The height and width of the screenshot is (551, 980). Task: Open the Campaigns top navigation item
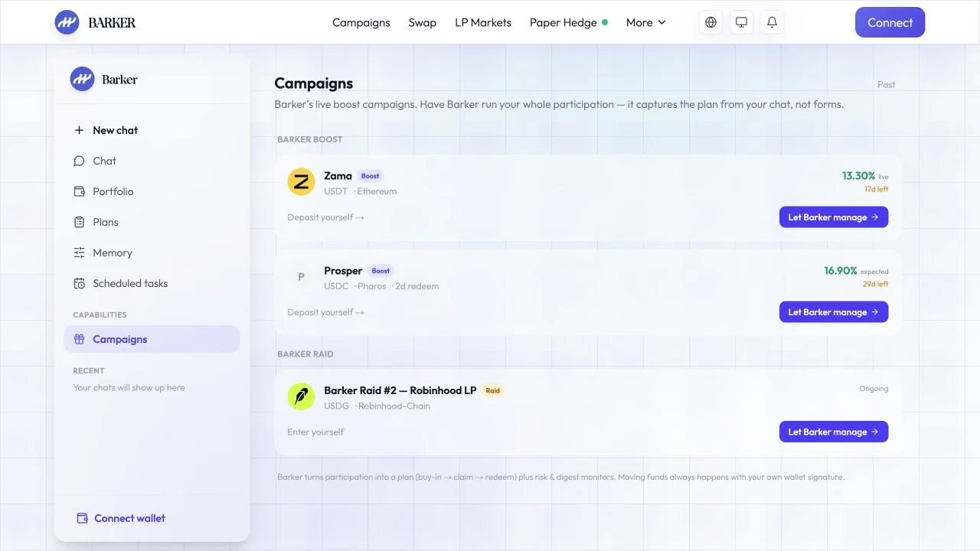(361, 22)
